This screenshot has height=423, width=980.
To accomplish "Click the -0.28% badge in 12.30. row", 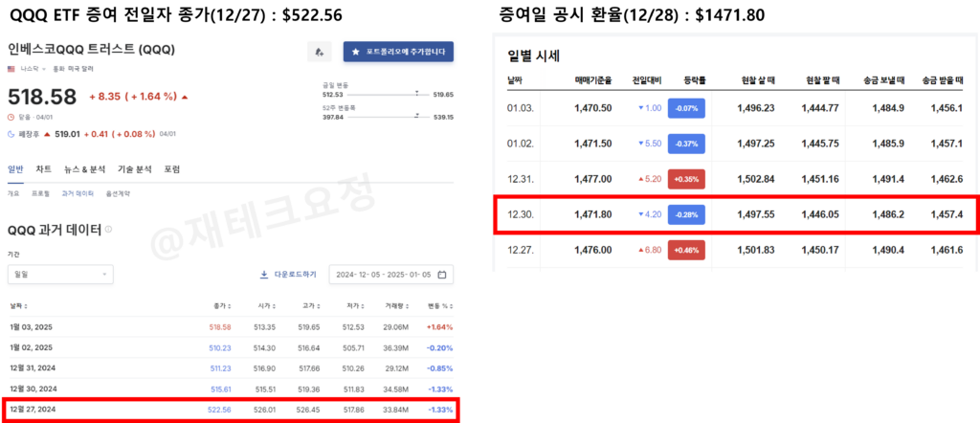I will 686,214.
